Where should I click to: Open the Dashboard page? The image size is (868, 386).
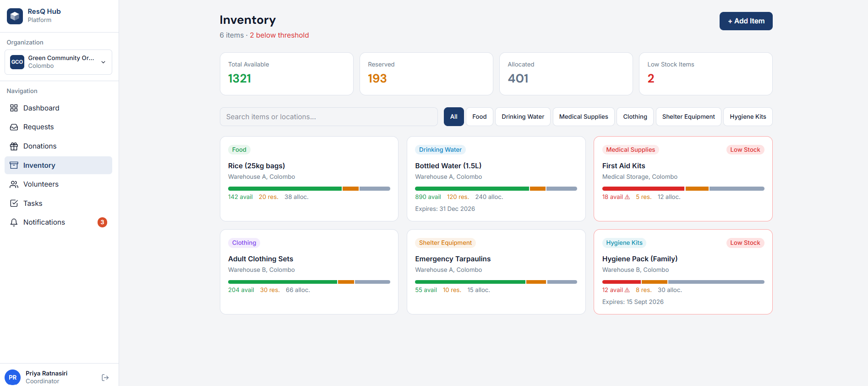click(58, 108)
